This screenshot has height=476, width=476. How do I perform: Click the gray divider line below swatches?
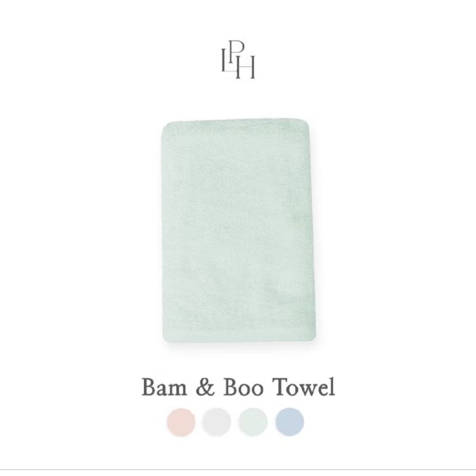[x=238, y=470]
